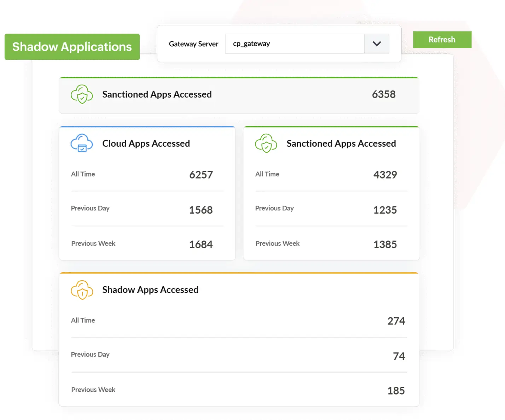Image resolution: width=505 pixels, height=420 pixels.
Task: Click the Refresh button
Action: pyautogui.click(x=442, y=40)
